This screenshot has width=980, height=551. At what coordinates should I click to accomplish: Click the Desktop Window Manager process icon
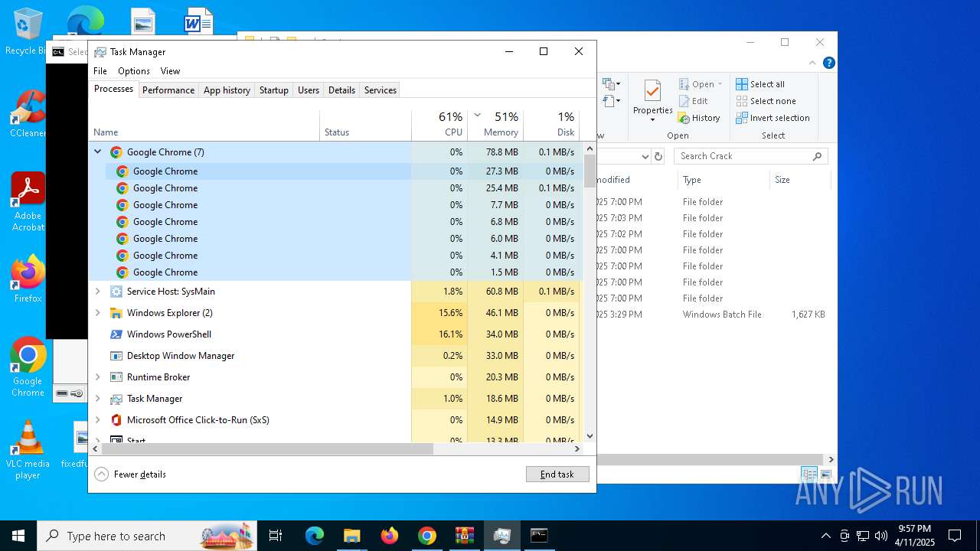pyautogui.click(x=116, y=356)
